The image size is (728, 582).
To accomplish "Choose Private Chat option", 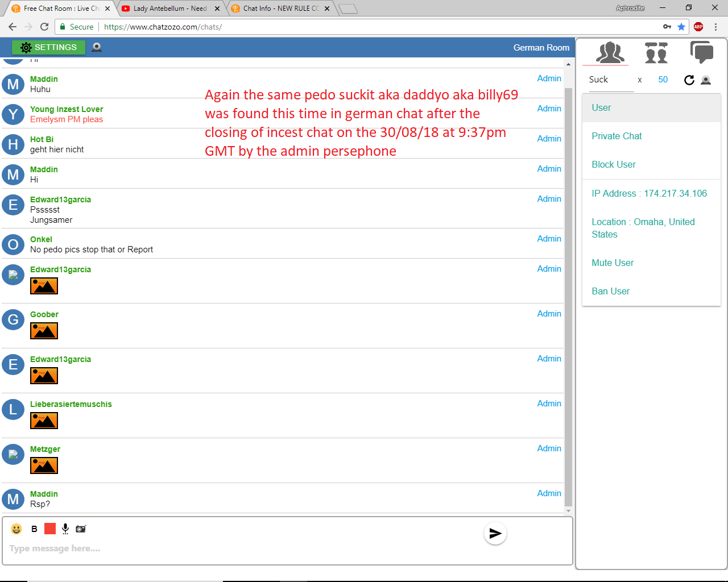I will click(617, 136).
